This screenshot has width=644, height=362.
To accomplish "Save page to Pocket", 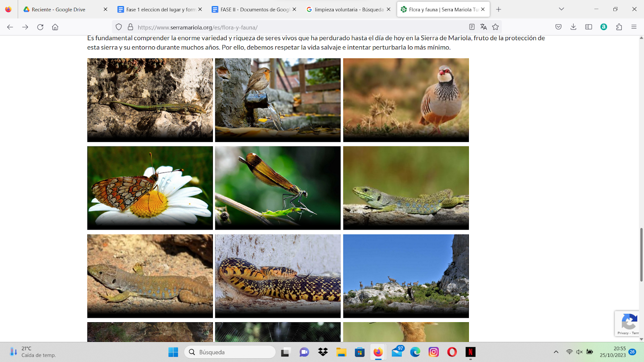I will [558, 27].
